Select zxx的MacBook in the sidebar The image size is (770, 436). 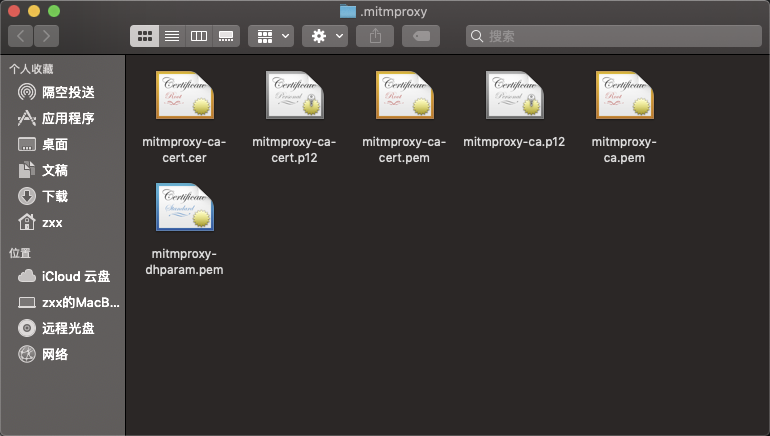coord(63,302)
